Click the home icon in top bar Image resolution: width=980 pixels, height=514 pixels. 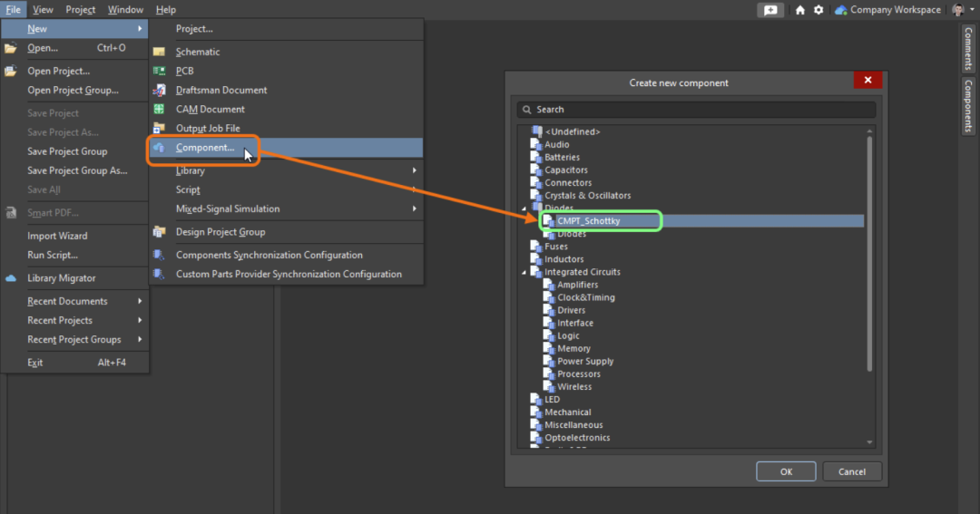click(x=800, y=10)
